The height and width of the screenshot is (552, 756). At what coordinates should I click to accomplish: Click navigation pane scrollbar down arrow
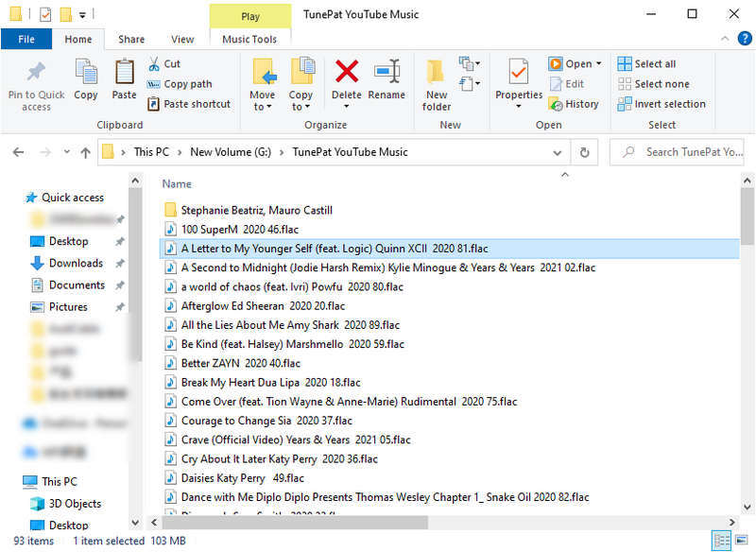click(x=135, y=522)
